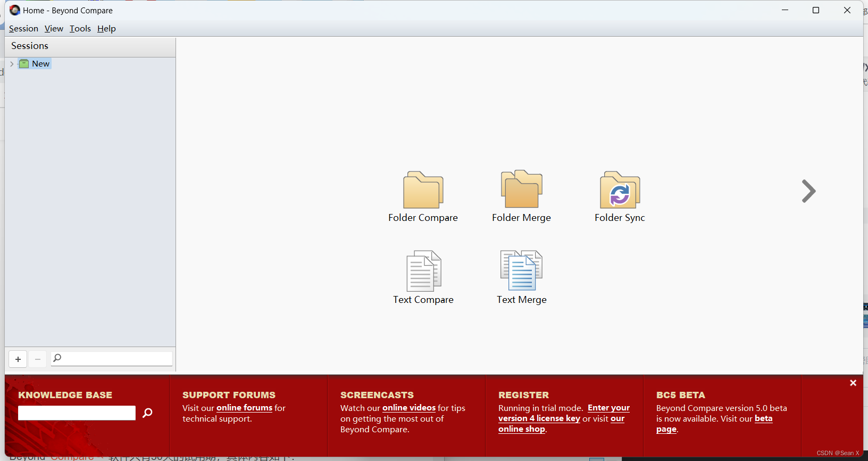868x461 pixels.
Task: Open the Tools menu
Action: coord(80,29)
